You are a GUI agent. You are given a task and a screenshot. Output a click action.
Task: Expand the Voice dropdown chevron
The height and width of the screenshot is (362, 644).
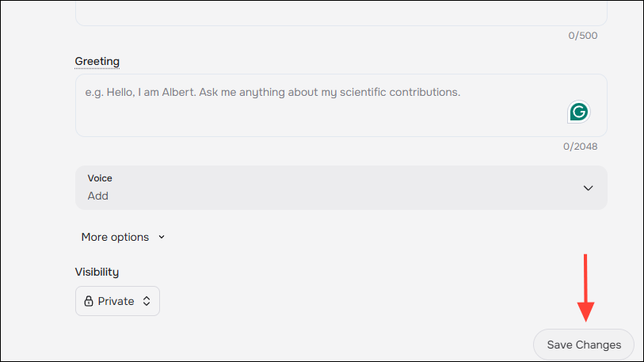click(x=588, y=188)
